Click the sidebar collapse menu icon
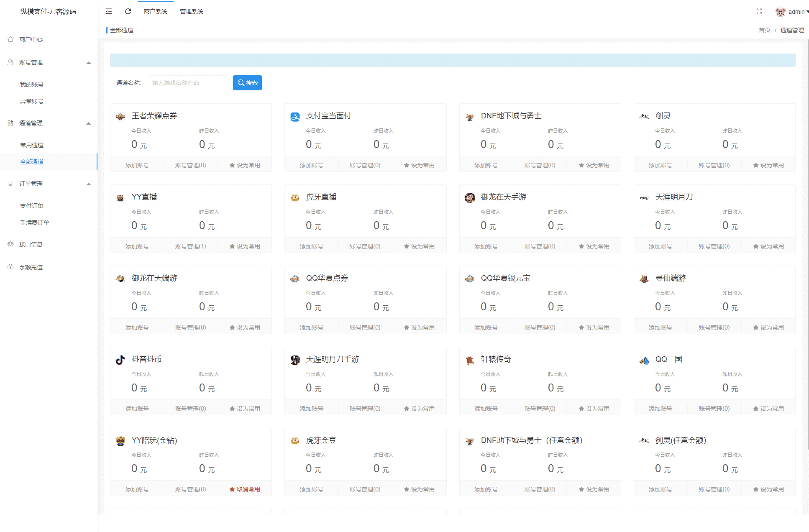Image resolution: width=809 pixels, height=532 pixels. pyautogui.click(x=109, y=11)
